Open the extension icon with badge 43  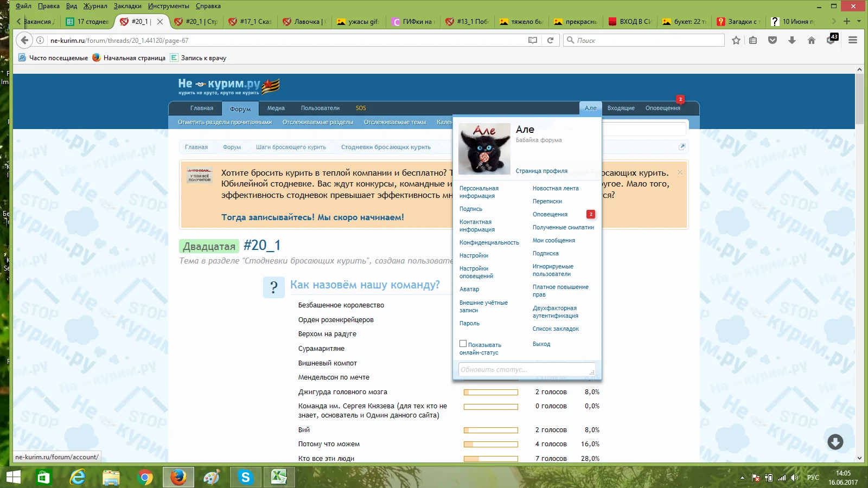(x=831, y=40)
